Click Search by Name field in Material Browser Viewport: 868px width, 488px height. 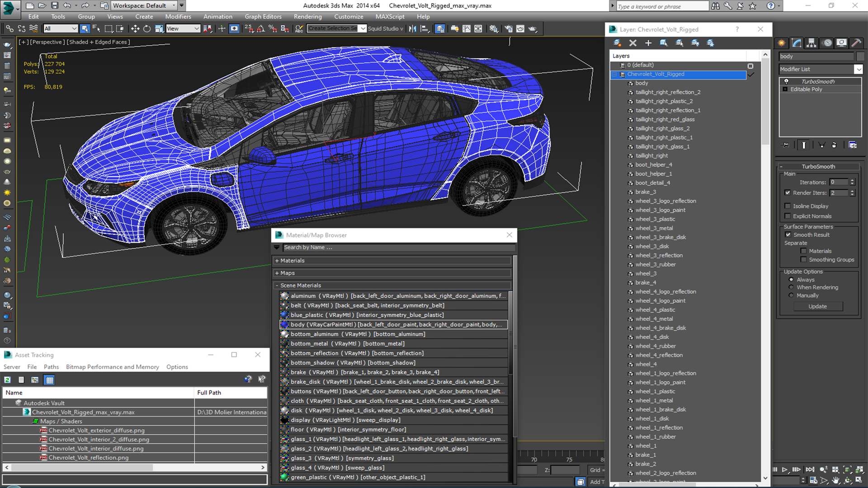(399, 248)
